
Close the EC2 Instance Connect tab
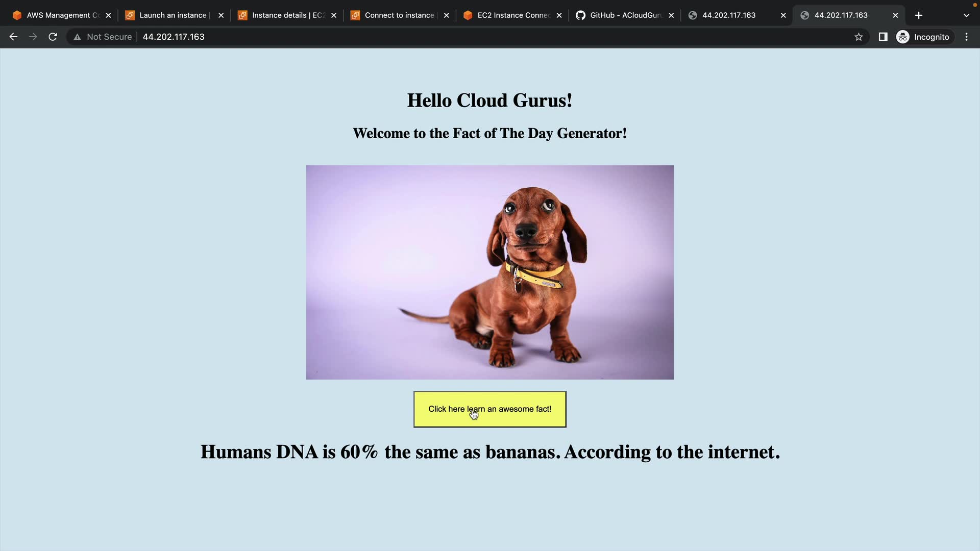click(559, 15)
